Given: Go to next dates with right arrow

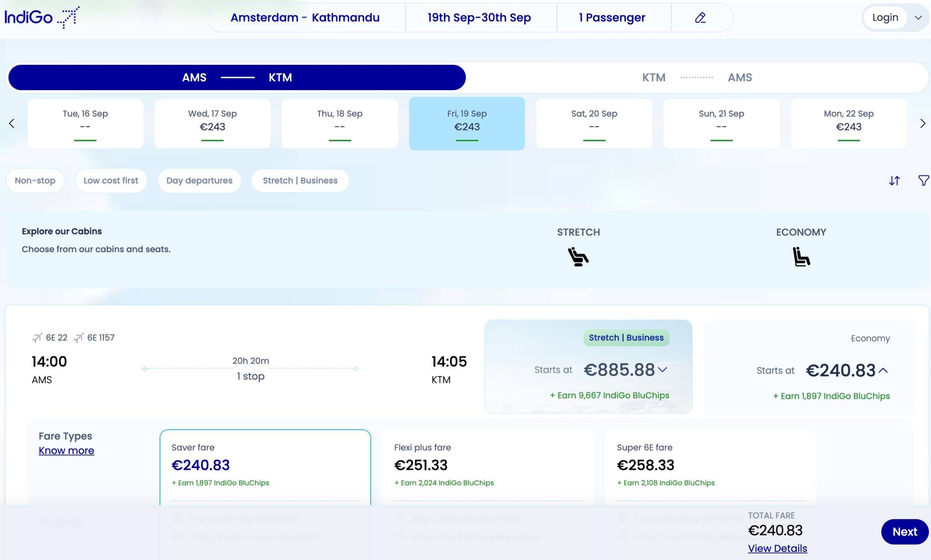Looking at the screenshot, I should [922, 124].
